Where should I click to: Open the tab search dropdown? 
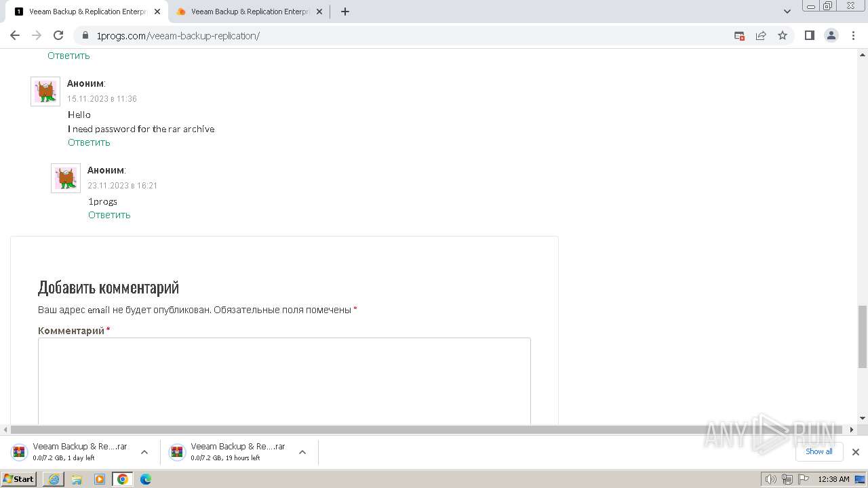point(787,12)
